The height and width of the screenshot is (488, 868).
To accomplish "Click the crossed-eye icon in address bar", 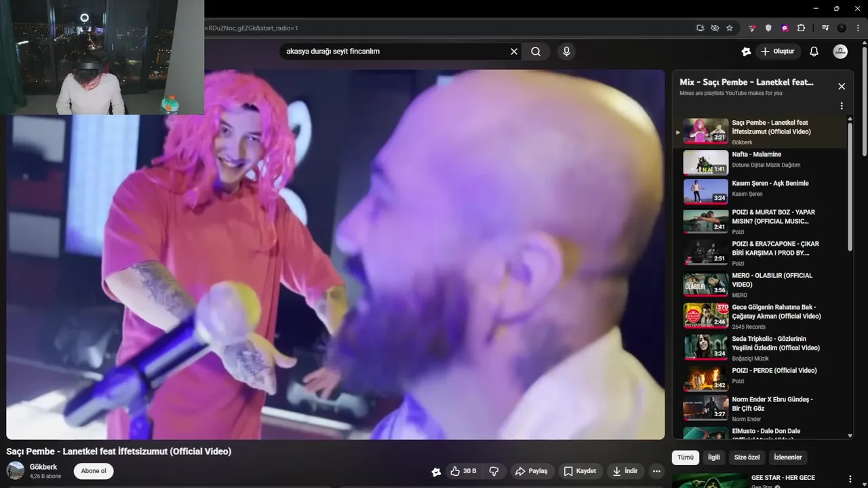I will coord(715,28).
